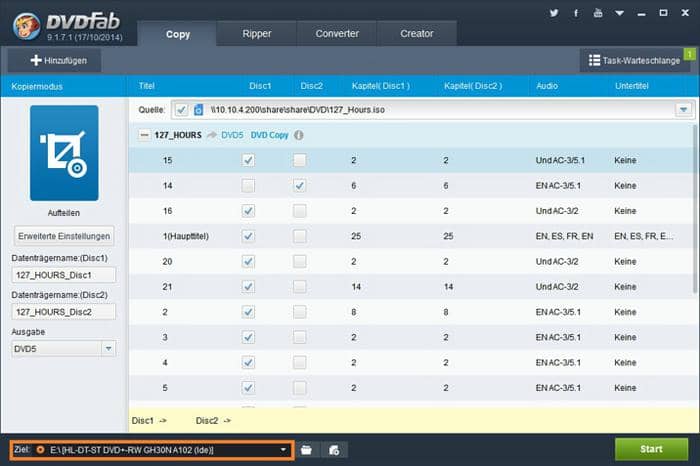Screen dimensions: 700x466
Task: Click the Titel column header
Action: (x=146, y=86)
